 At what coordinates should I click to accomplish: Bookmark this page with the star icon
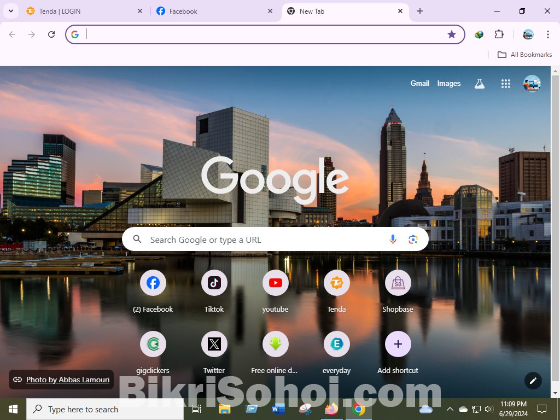click(451, 34)
